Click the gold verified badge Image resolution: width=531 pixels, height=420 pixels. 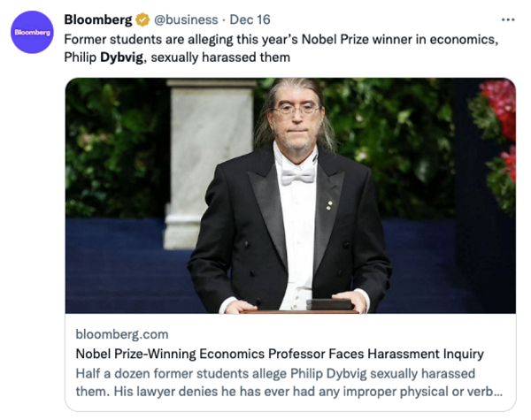tap(142, 19)
